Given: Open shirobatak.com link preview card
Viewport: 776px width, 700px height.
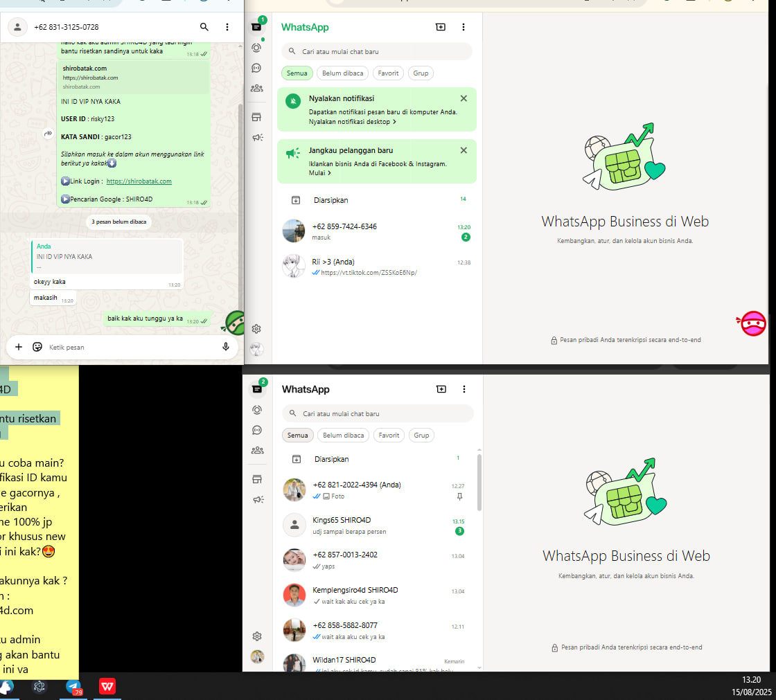Looking at the screenshot, I should pos(133,77).
